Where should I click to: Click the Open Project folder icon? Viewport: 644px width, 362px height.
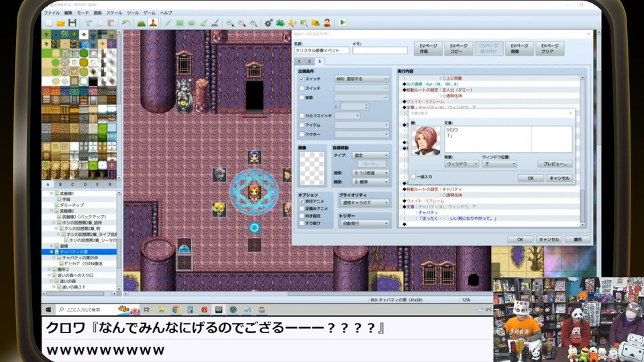coord(61,23)
